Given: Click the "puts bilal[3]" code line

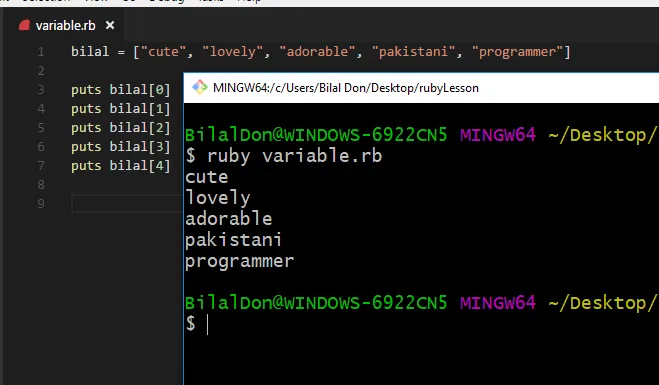Looking at the screenshot, I should (121, 147).
